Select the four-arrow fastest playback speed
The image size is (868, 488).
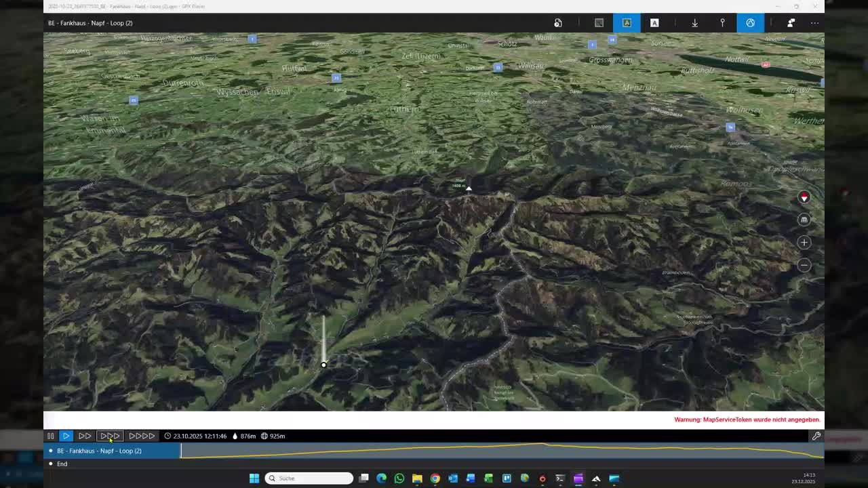tap(142, 436)
